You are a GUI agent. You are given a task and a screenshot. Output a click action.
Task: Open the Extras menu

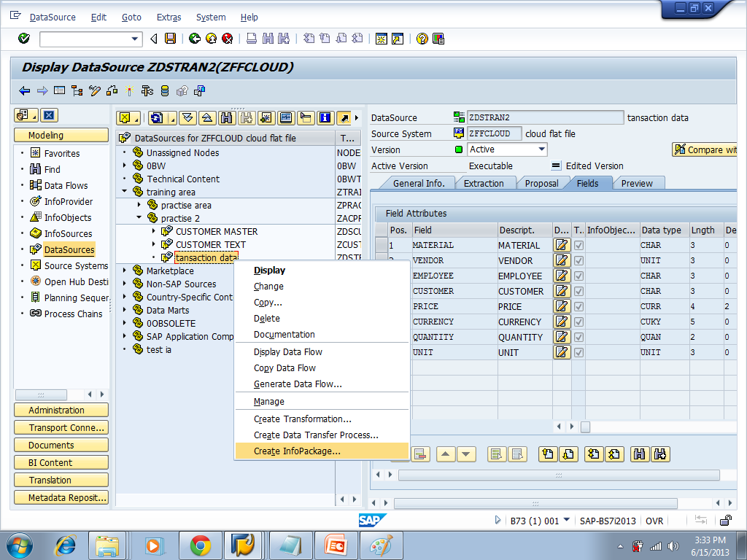pyautogui.click(x=169, y=17)
